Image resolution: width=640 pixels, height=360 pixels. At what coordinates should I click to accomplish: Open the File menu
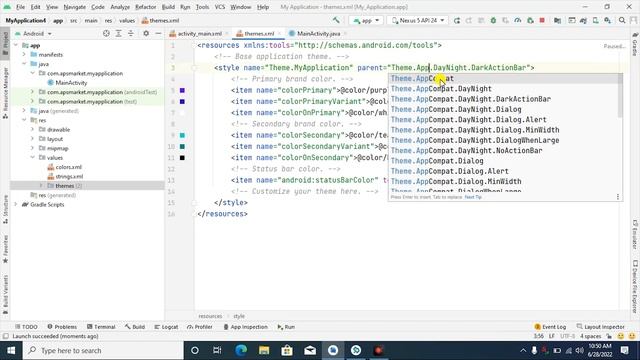click(20, 7)
